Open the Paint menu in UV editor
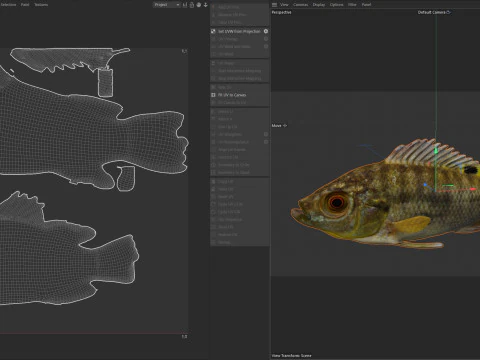This screenshot has width=480, height=360. pos(25,5)
